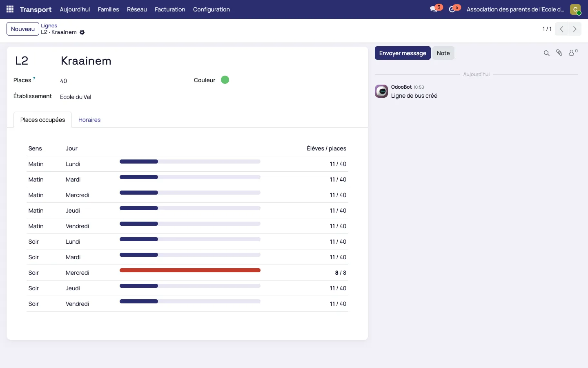Open the Familles menu
This screenshot has height=368, width=588.
click(x=108, y=9)
